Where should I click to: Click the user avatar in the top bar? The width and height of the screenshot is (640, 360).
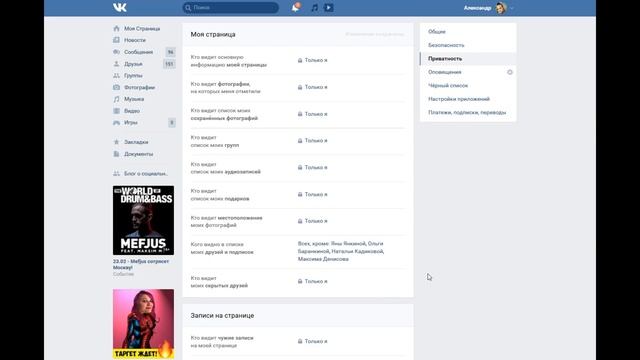(x=501, y=8)
